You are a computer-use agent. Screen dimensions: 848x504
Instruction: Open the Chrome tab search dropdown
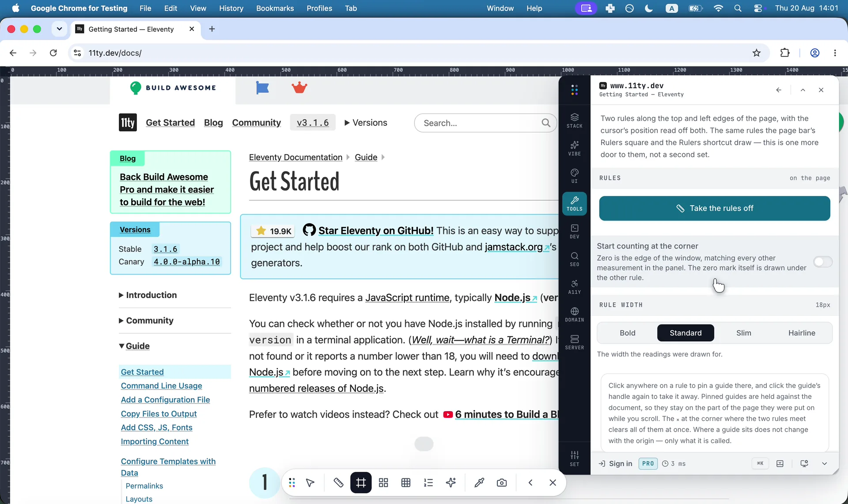[59, 29]
